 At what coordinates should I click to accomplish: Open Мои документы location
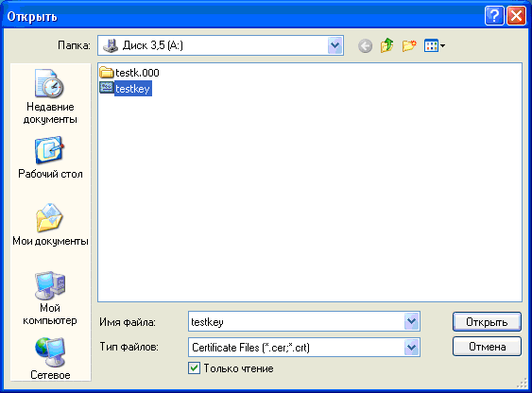(50, 225)
